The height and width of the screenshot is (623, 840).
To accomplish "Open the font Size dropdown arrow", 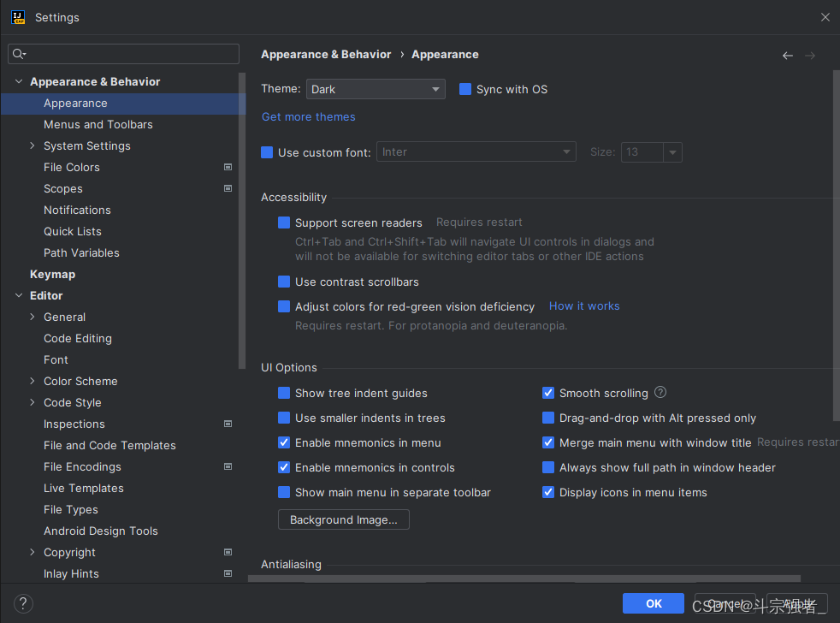I will point(672,152).
